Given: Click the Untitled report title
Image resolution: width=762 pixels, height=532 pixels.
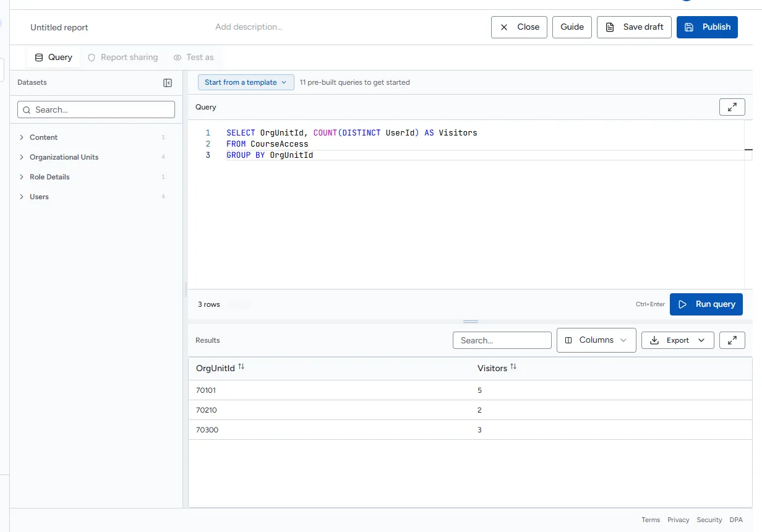Looking at the screenshot, I should coord(59,27).
